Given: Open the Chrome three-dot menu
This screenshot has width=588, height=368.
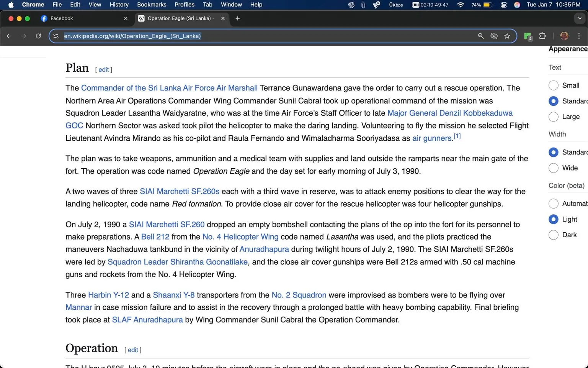Looking at the screenshot, I should (579, 36).
